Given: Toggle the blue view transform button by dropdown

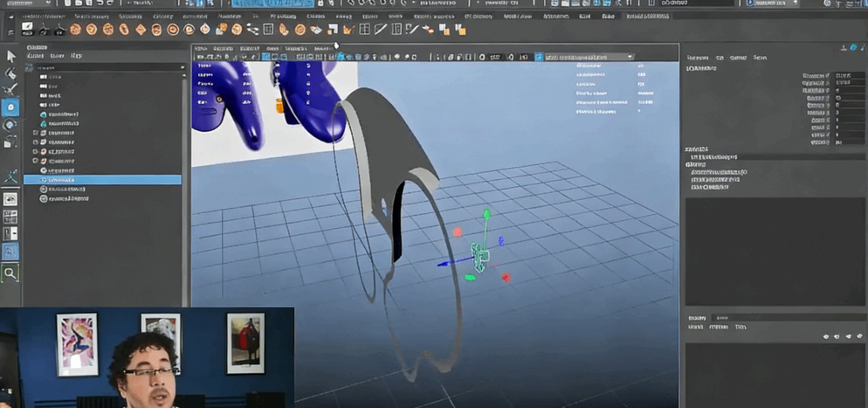Looking at the screenshot, I should click(539, 57).
